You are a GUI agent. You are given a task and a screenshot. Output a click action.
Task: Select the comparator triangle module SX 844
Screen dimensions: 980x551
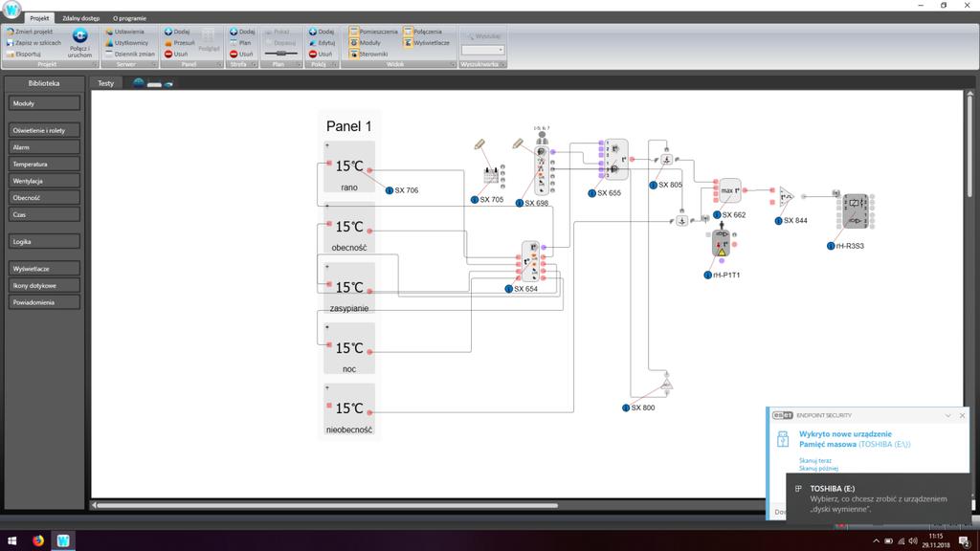(786, 197)
